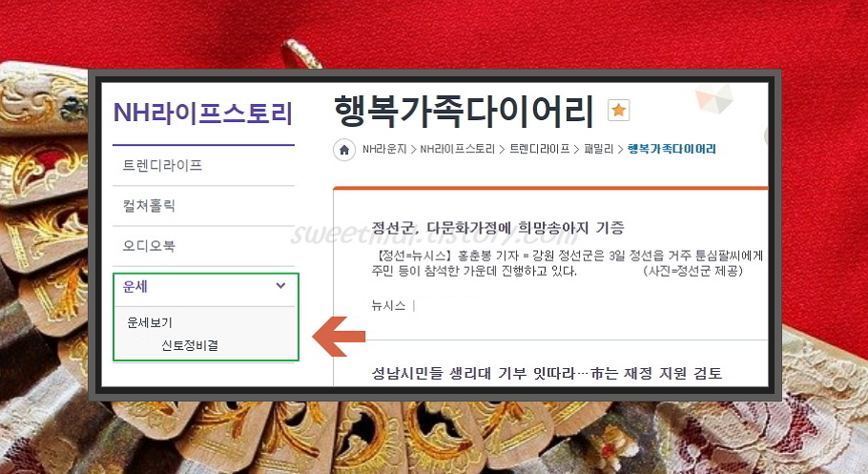This screenshot has height=474, width=868.
Task: Open the 신토정비결 submenu link
Action: 190,345
